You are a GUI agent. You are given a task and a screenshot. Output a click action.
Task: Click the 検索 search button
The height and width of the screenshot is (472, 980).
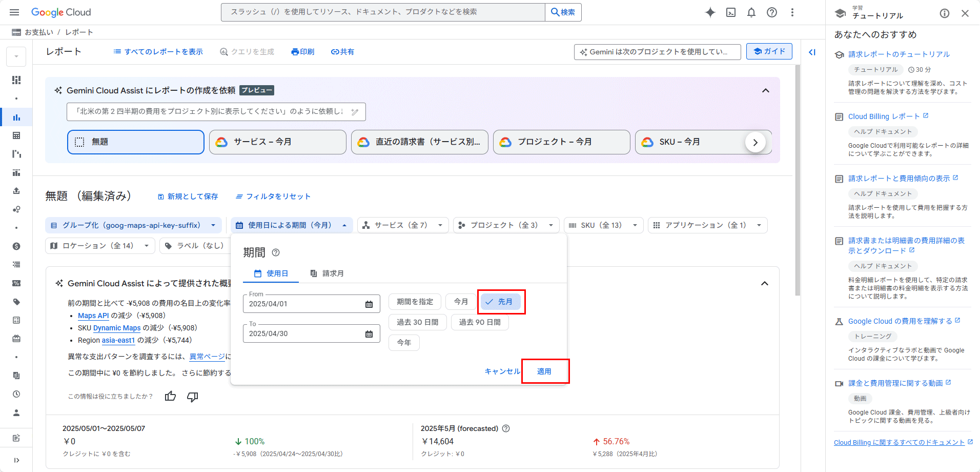coord(563,12)
